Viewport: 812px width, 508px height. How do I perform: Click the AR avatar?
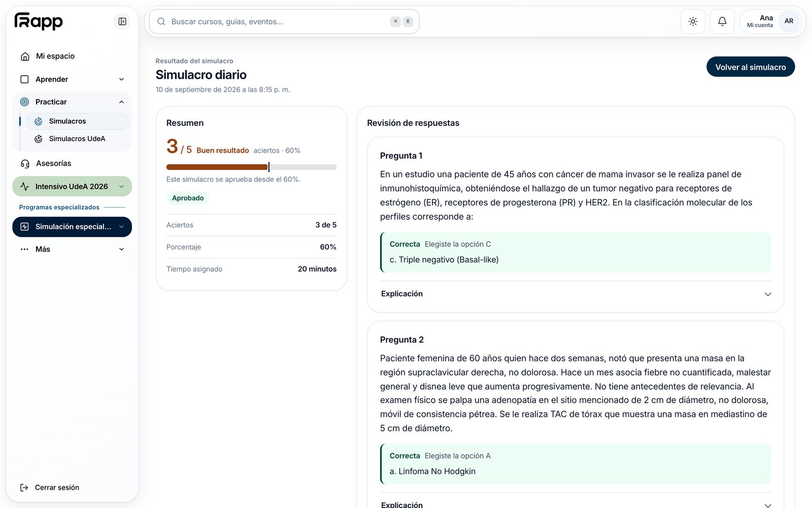(x=789, y=21)
